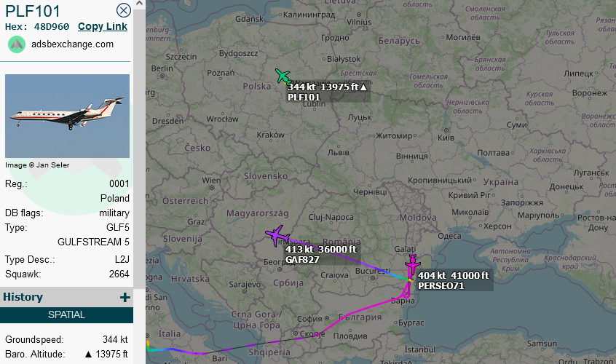
Task: Click the Hex value 48D960
Action: (x=52, y=27)
